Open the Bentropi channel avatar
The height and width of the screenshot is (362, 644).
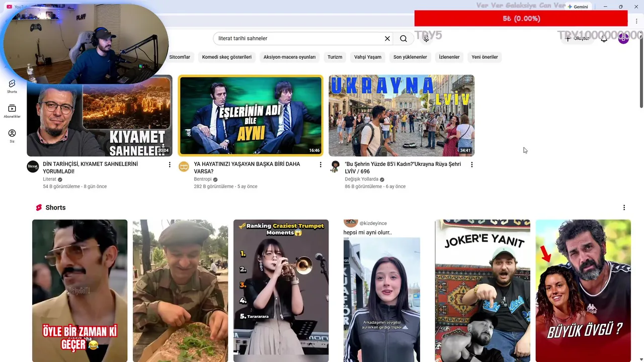pyautogui.click(x=184, y=167)
